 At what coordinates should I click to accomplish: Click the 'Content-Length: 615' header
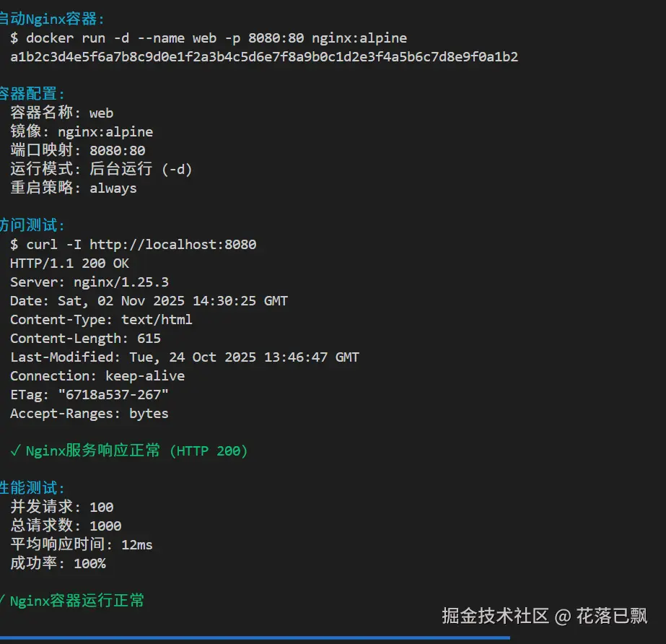coord(86,339)
